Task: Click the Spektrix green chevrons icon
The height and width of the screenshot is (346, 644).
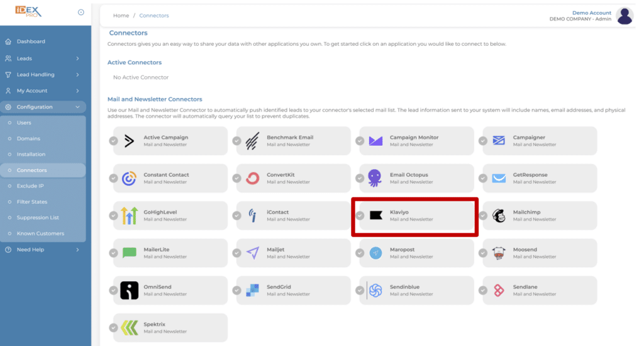Action: pos(130,328)
